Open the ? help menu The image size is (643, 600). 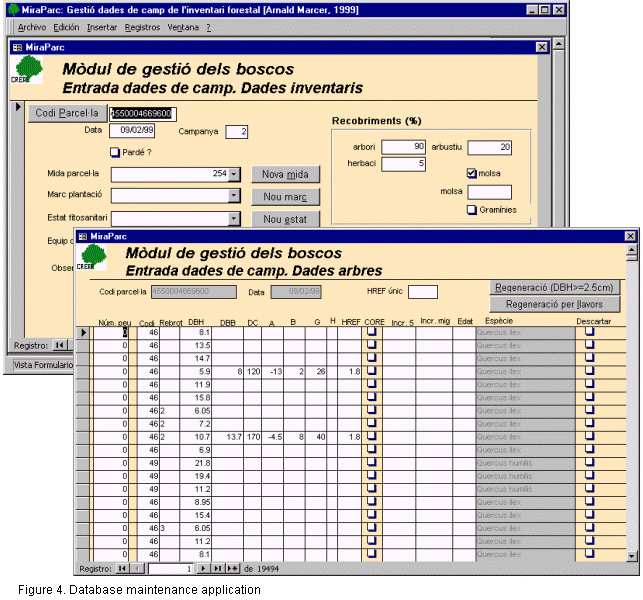tap(208, 27)
